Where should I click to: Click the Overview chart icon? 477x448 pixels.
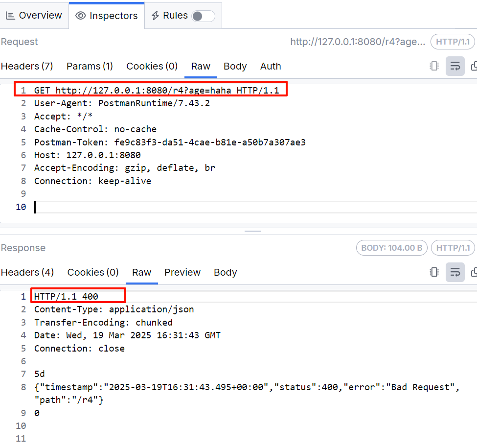point(10,16)
